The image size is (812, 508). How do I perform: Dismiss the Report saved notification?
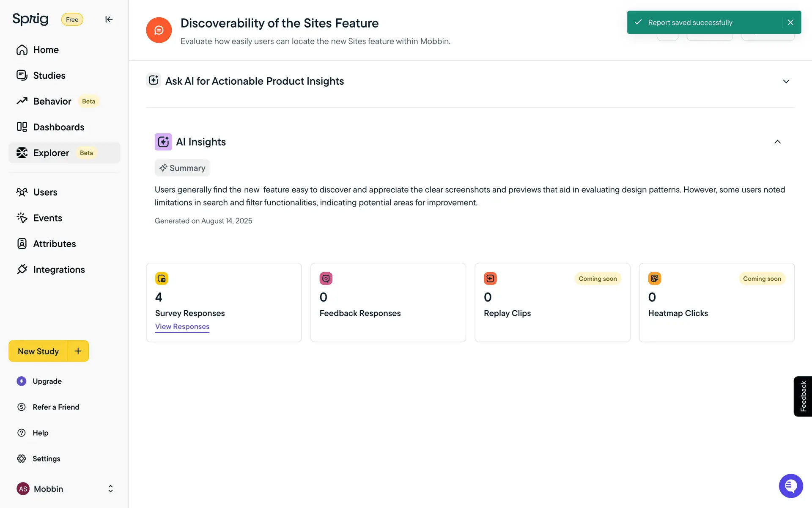(790, 22)
